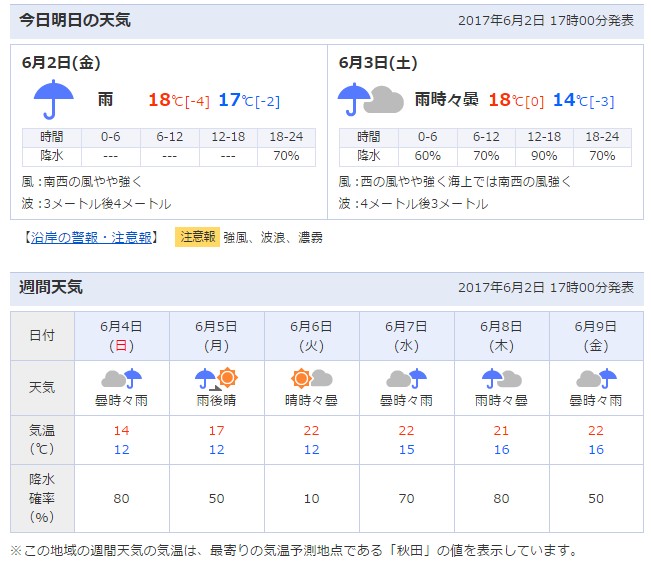
Task: Click the umbrella and cloud icon for June 3
Action: (370, 99)
